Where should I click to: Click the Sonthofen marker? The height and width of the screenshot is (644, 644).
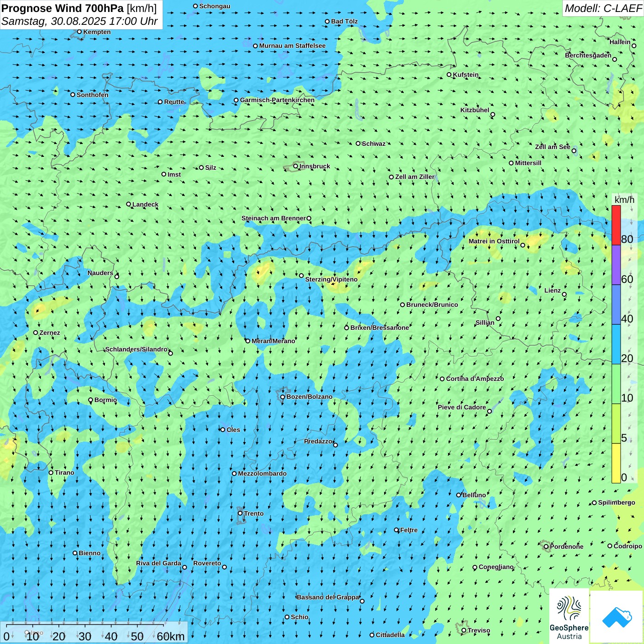point(73,95)
